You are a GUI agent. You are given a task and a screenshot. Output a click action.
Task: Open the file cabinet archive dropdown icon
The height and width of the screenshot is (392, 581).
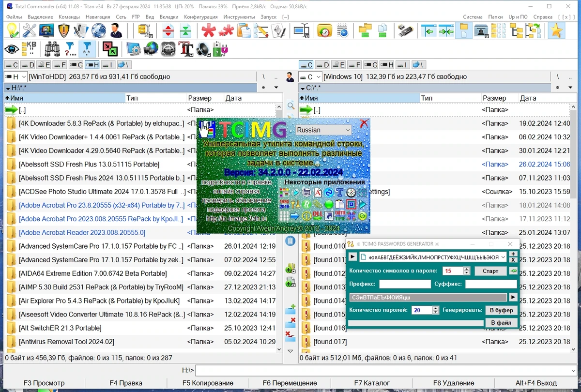[145, 31]
